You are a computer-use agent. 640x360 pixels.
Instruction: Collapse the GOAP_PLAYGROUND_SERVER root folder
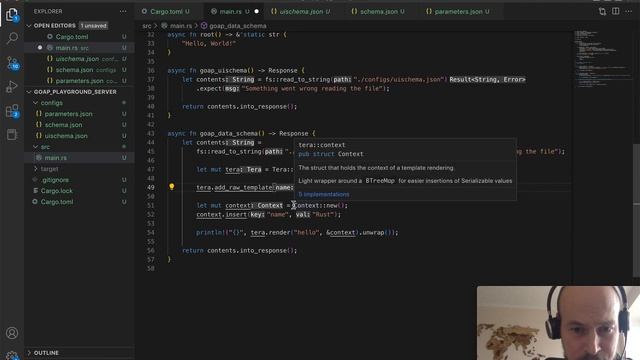click(x=29, y=92)
